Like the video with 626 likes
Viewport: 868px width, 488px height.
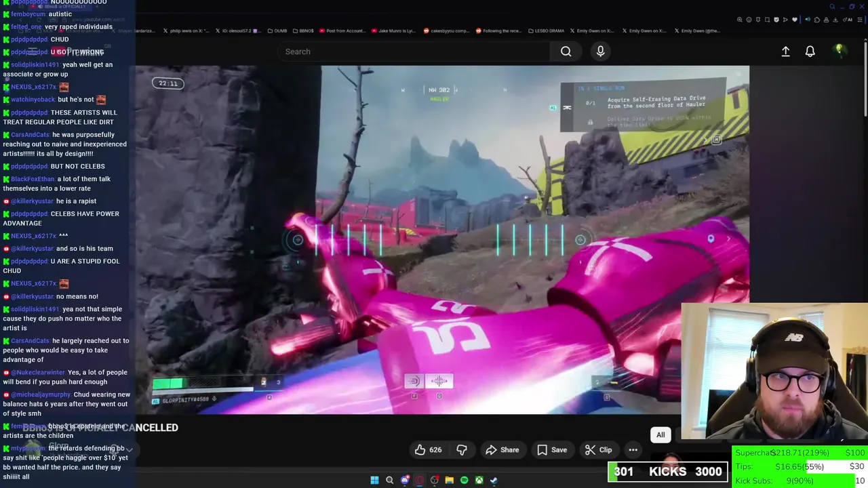point(429,449)
